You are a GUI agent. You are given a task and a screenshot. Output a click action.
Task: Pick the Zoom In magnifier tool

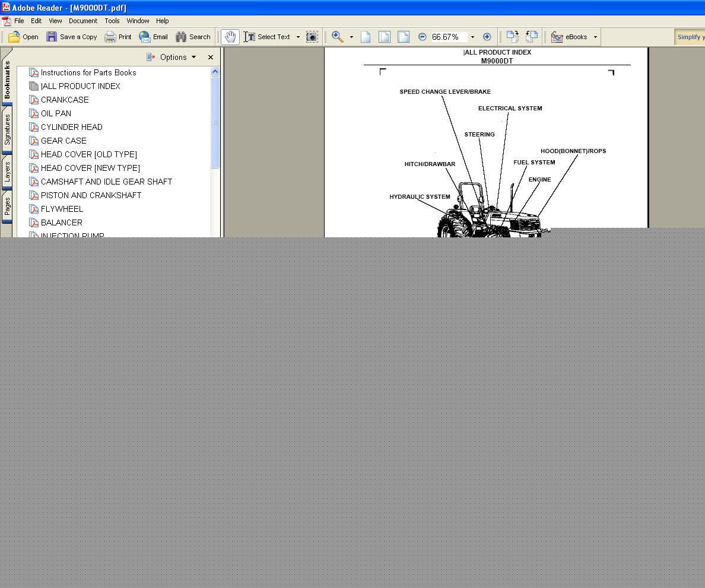click(338, 37)
